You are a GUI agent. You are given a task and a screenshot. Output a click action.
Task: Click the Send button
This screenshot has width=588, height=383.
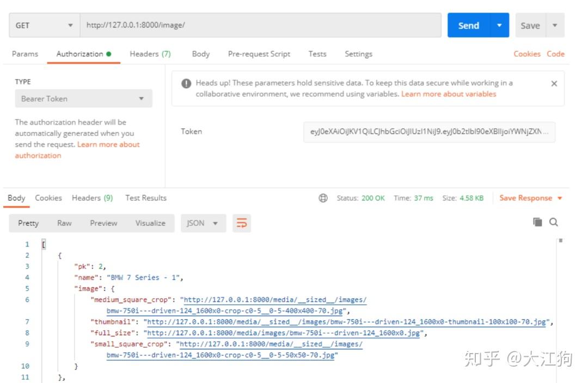pos(468,25)
